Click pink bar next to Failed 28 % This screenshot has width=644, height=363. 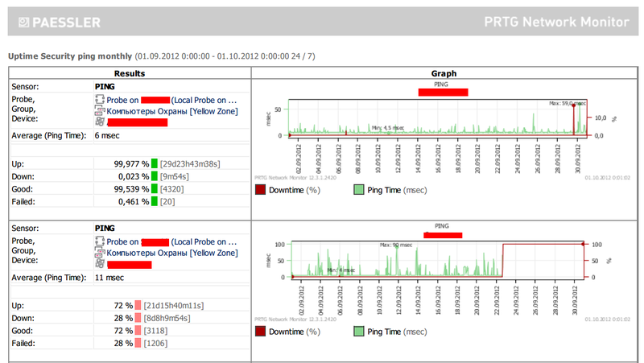(x=138, y=344)
